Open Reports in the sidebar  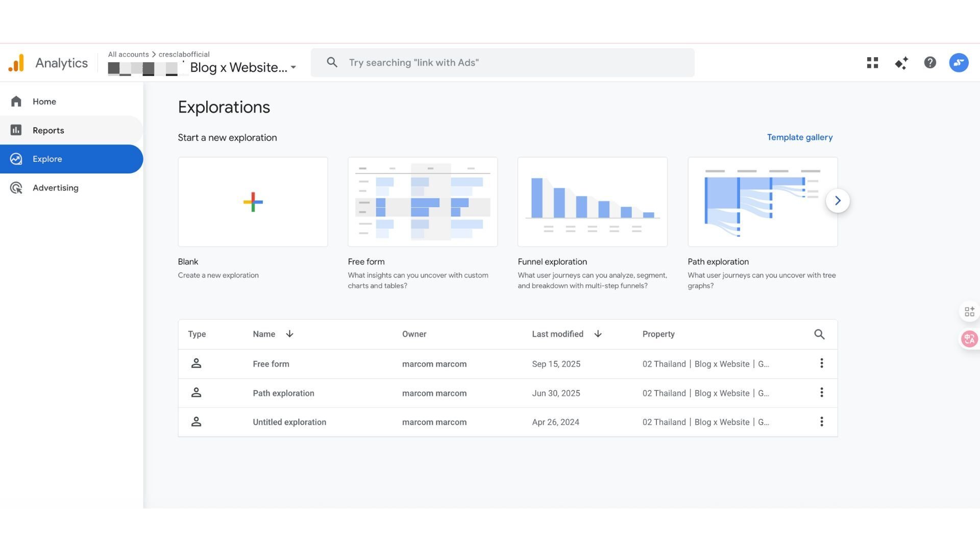pyautogui.click(x=48, y=130)
